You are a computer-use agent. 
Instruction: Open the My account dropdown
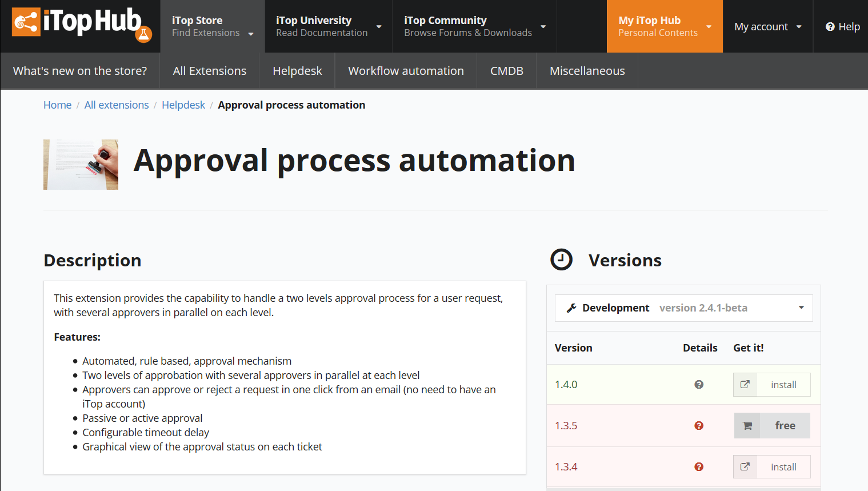767,27
